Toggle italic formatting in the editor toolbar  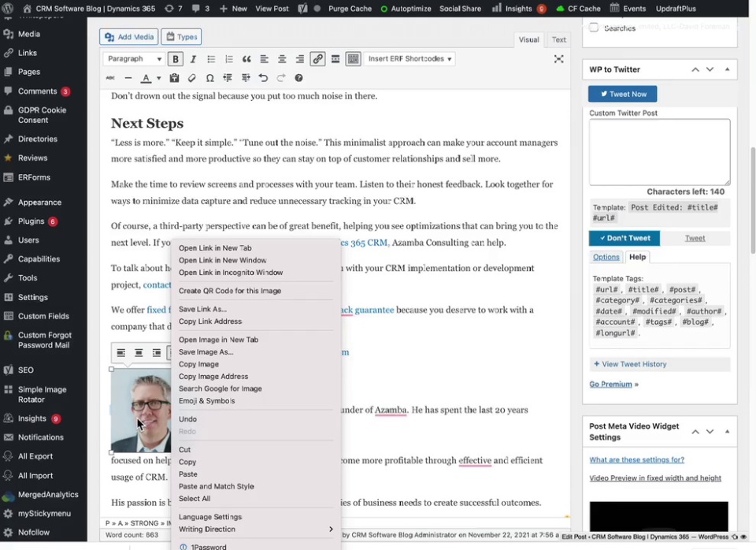193,59
